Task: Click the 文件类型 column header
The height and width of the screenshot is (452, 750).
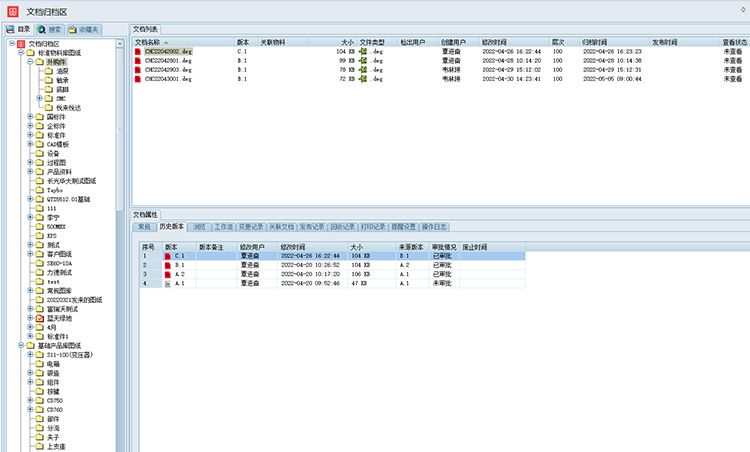Action: (377, 42)
